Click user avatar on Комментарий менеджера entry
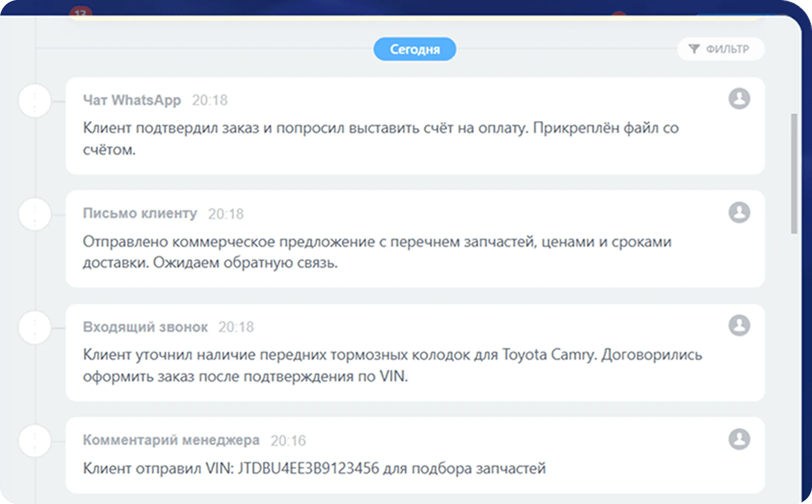812x504 pixels. pos(739,439)
